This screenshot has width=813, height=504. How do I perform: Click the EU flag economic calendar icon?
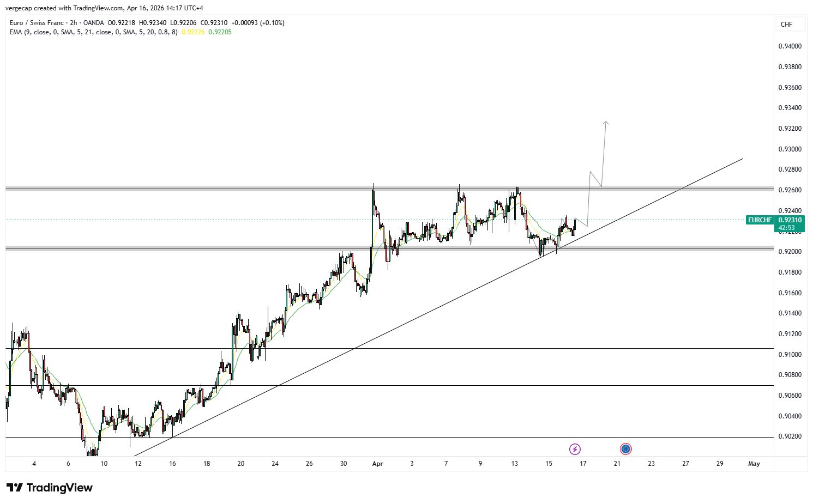pos(625,448)
